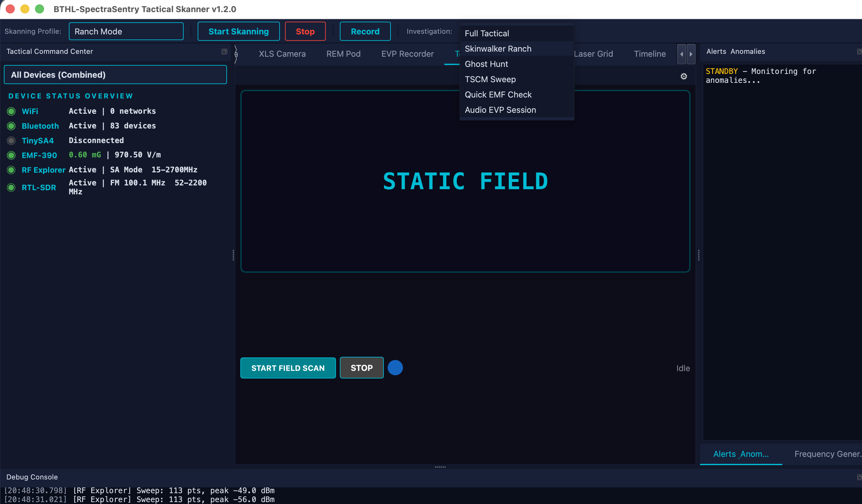Click Start Skanning button
Image resolution: width=862 pixels, height=504 pixels.
238,32
